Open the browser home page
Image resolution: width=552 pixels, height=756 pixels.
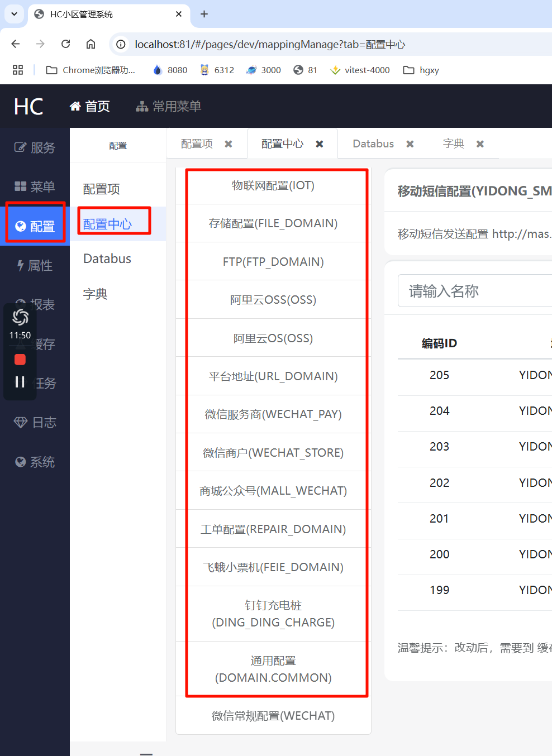tap(91, 44)
